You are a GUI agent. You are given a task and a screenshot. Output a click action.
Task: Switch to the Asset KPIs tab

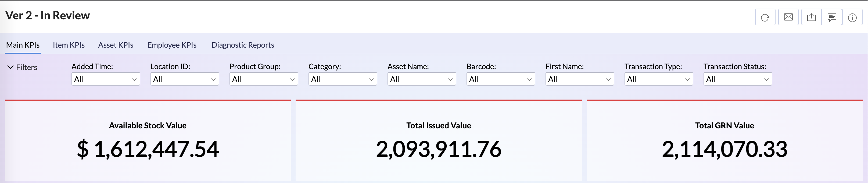point(116,45)
